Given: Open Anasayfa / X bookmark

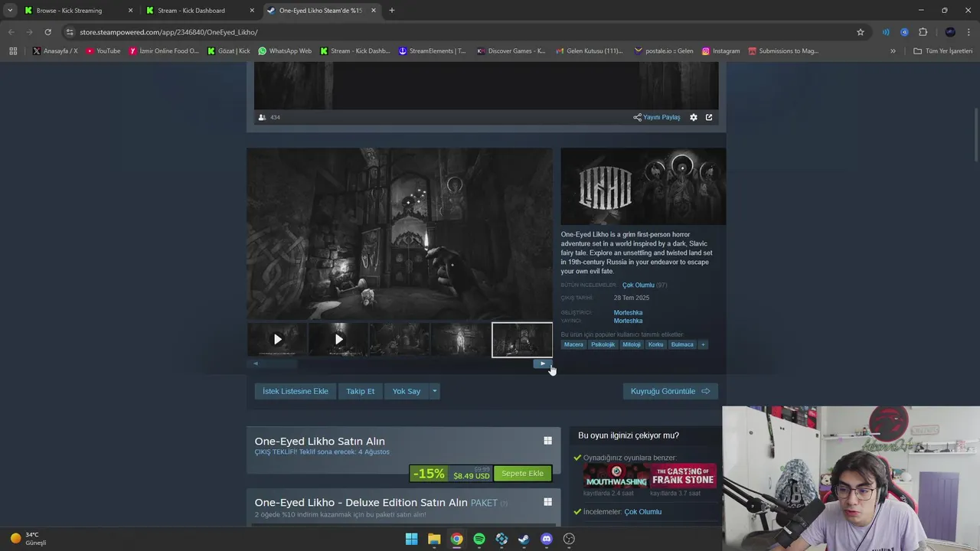Looking at the screenshot, I should (55, 51).
